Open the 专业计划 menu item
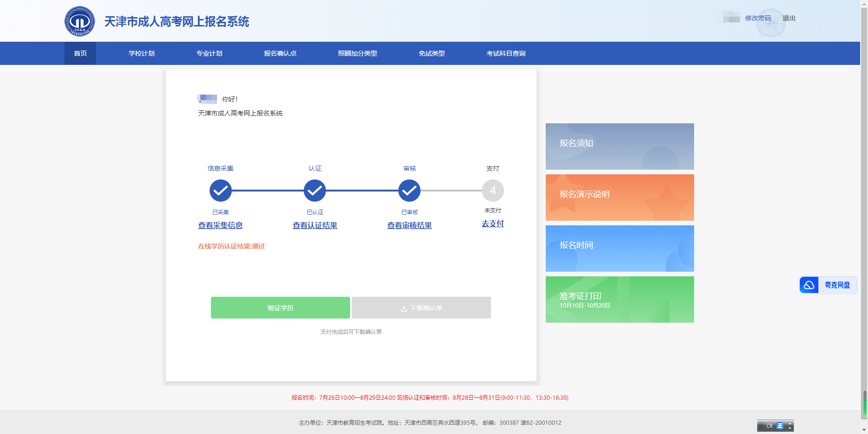This screenshot has height=434, width=868. 209,53
